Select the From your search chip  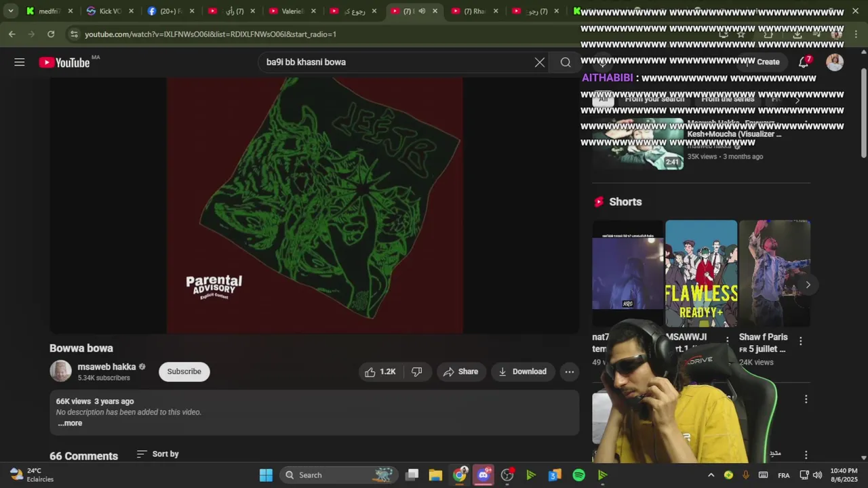click(x=654, y=99)
